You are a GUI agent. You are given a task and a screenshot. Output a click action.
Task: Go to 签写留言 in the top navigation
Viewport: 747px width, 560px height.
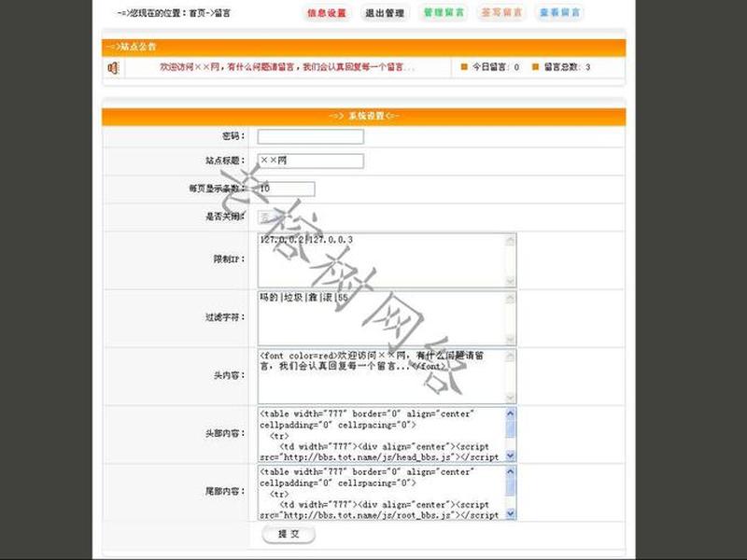point(501,13)
